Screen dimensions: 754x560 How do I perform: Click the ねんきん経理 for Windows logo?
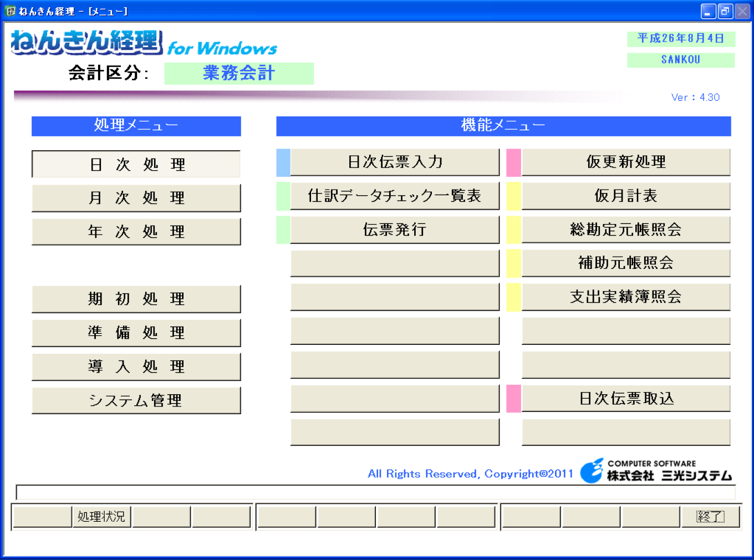[144, 43]
